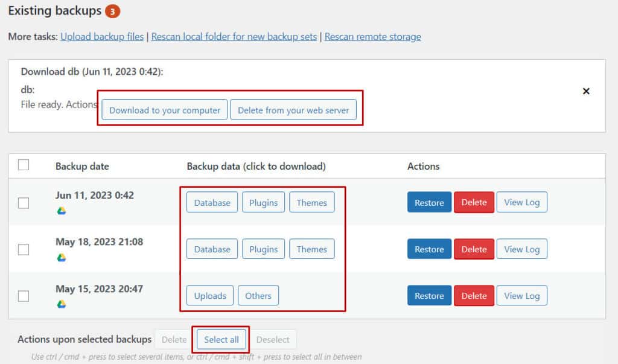
Task: Dismiss the download notice with the X
Action: [586, 91]
